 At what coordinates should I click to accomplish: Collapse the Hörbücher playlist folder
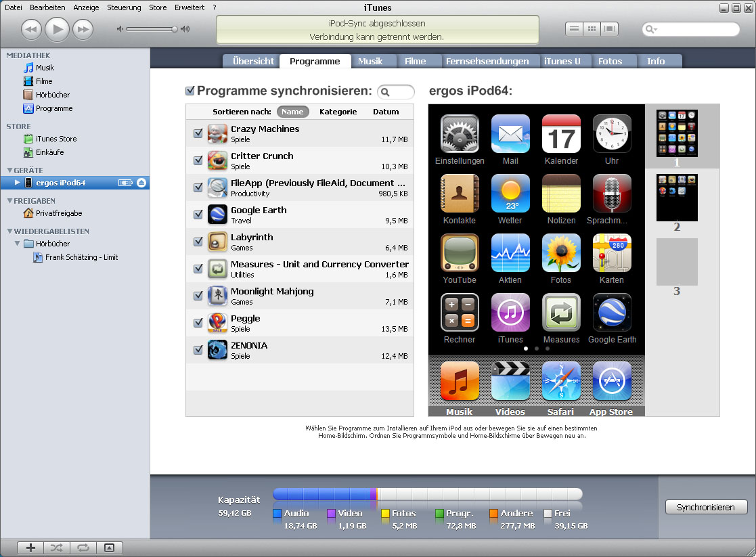18,244
